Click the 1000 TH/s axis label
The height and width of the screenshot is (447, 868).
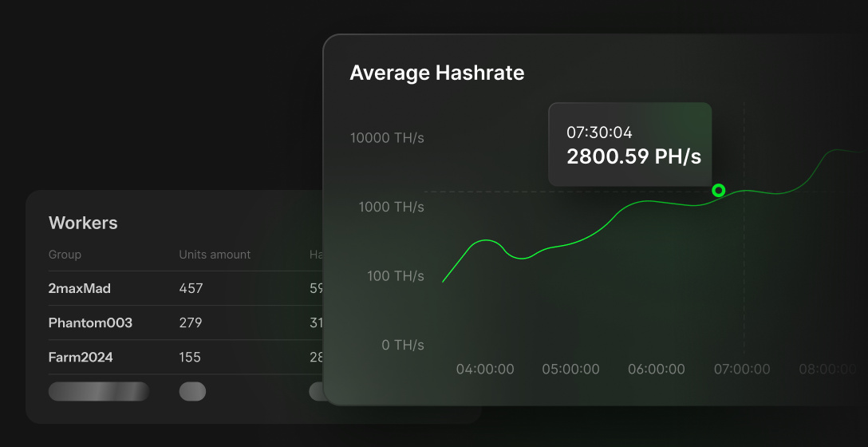tap(391, 208)
